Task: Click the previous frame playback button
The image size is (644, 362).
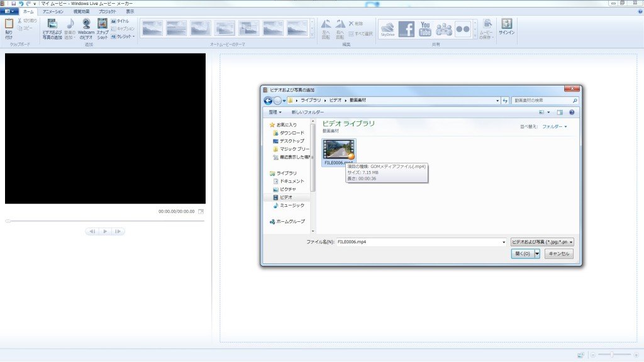Action: [x=92, y=231]
